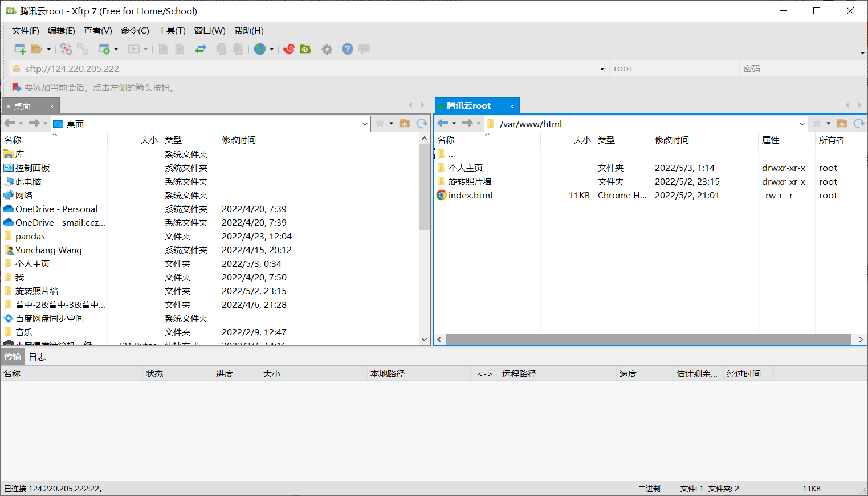This screenshot has width=868, height=496.
Task: Select 百度网盘同步空间 in local pane
Action: point(50,318)
